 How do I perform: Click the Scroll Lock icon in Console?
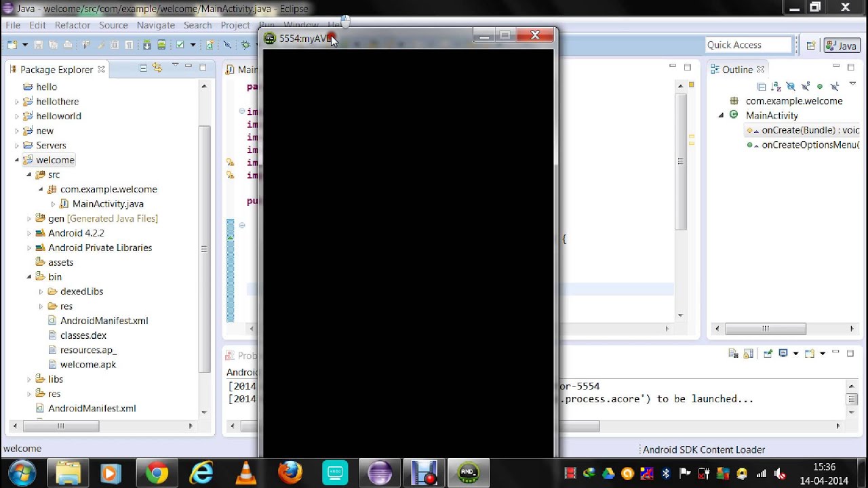[x=748, y=353]
